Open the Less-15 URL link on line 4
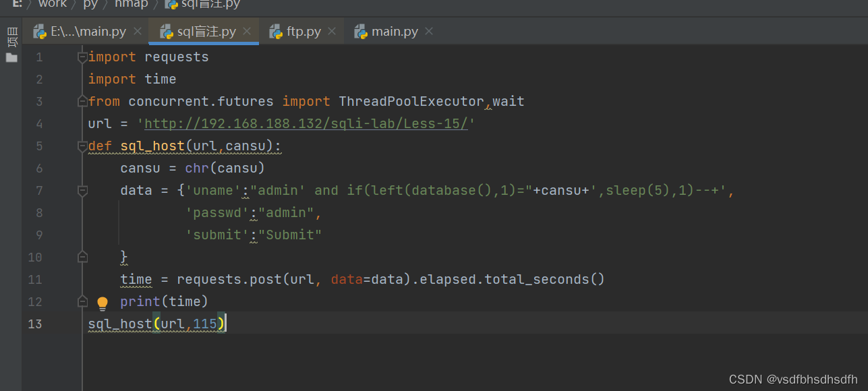Viewport: 868px width, 391px height. pyautogui.click(x=306, y=124)
